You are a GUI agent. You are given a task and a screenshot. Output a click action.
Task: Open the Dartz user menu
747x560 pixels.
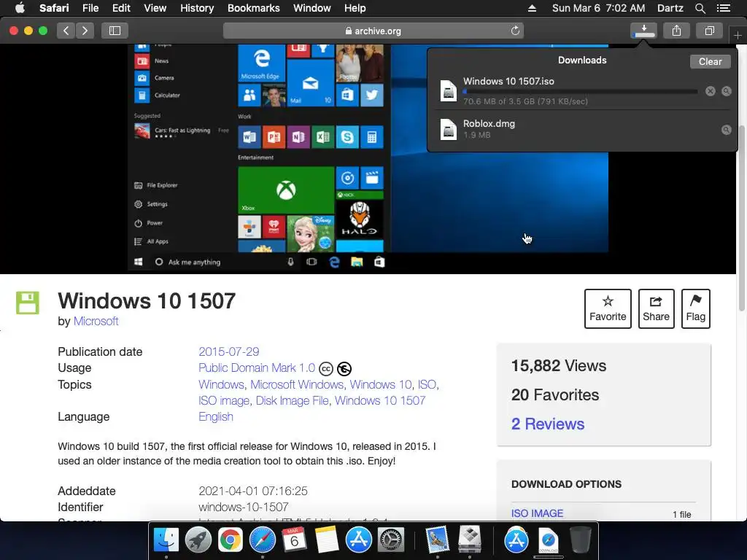pos(670,8)
